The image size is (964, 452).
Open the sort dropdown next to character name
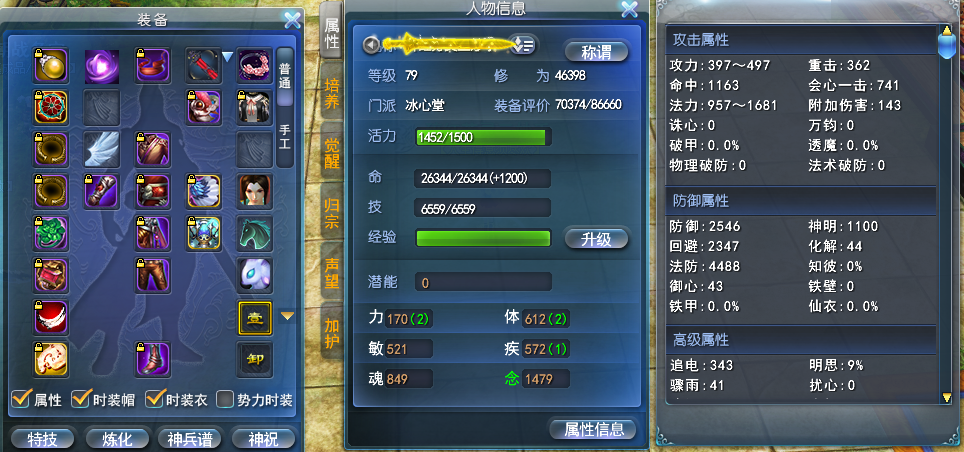point(523,44)
